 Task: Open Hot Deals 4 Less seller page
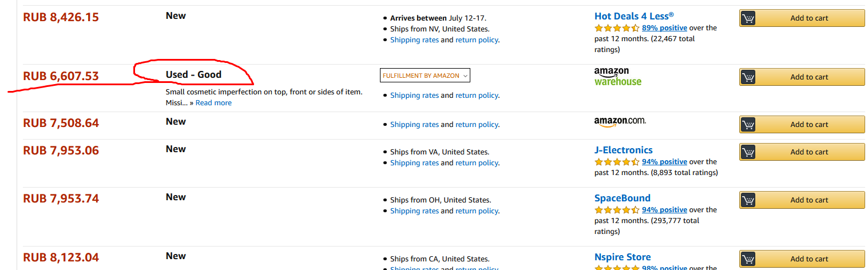(x=633, y=16)
